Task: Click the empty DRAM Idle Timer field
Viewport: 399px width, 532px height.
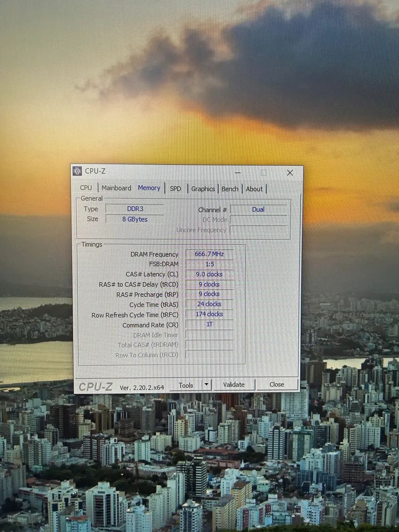Action: [x=209, y=335]
